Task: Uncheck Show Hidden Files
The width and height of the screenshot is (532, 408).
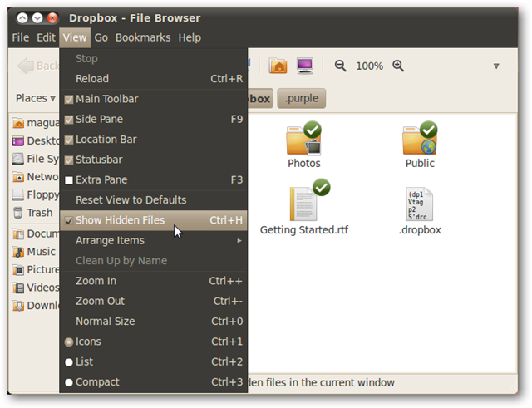Action: click(154, 220)
